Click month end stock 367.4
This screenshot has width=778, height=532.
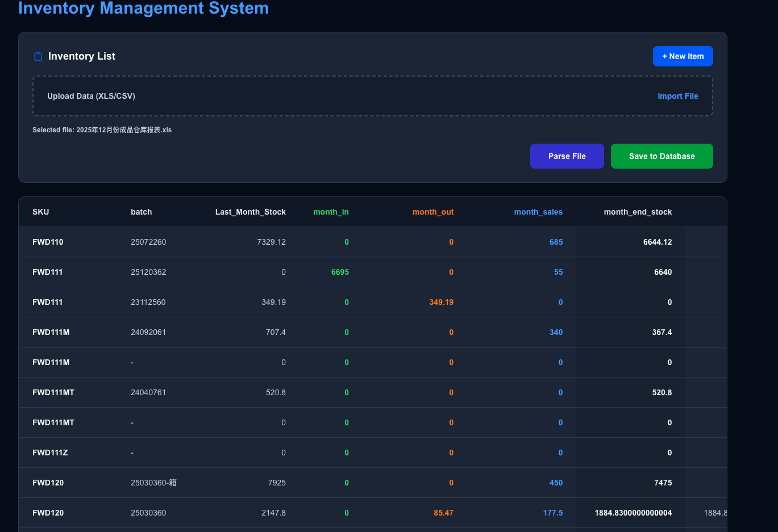(x=662, y=332)
